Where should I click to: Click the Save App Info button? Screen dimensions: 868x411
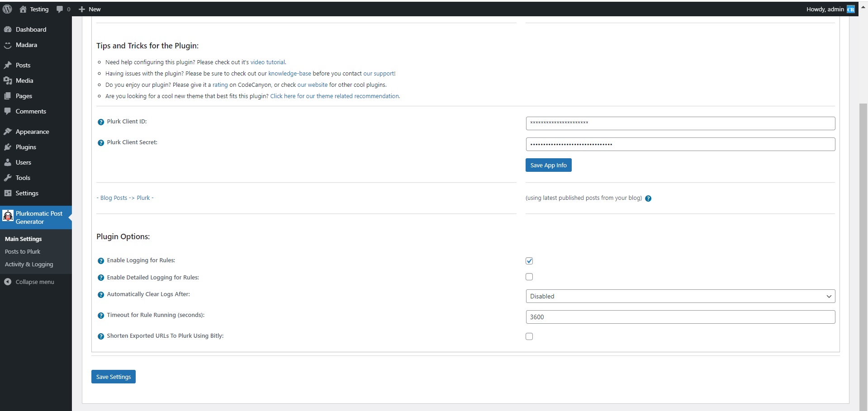(x=548, y=165)
